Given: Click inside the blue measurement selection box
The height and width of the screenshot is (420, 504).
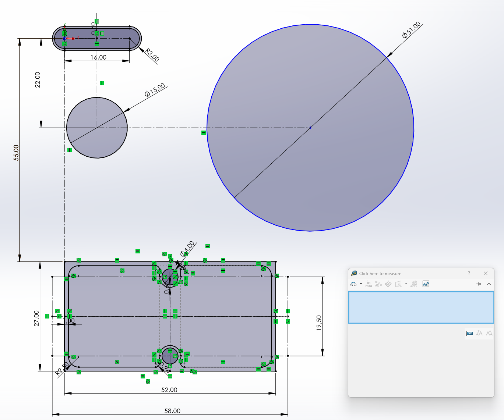Looking at the screenshot, I should point(421,307).
